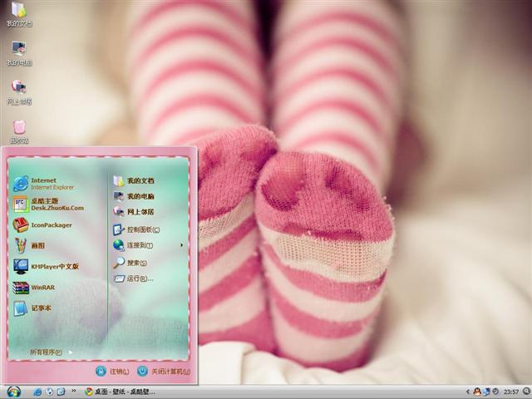This screenshot has height=399, width=532.
Task: Expand 连接到 submenu
Action: (149, 245)
